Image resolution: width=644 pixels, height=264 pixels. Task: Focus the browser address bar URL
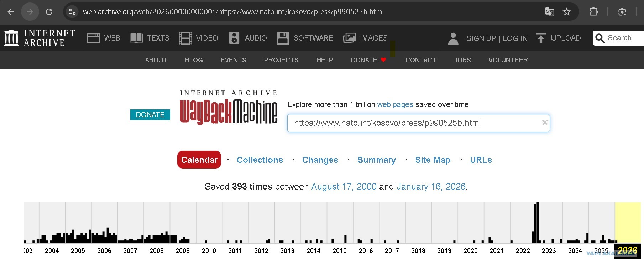click(x=232, y=12)
